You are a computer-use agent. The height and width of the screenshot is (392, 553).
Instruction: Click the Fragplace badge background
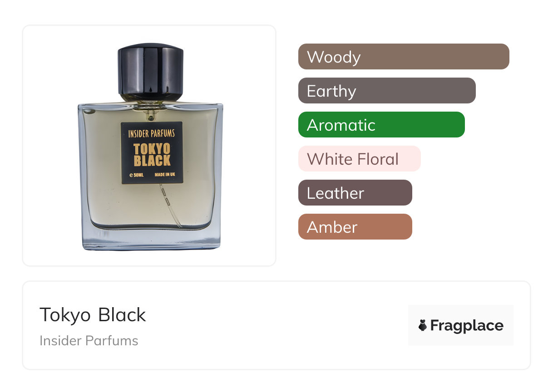461,325
